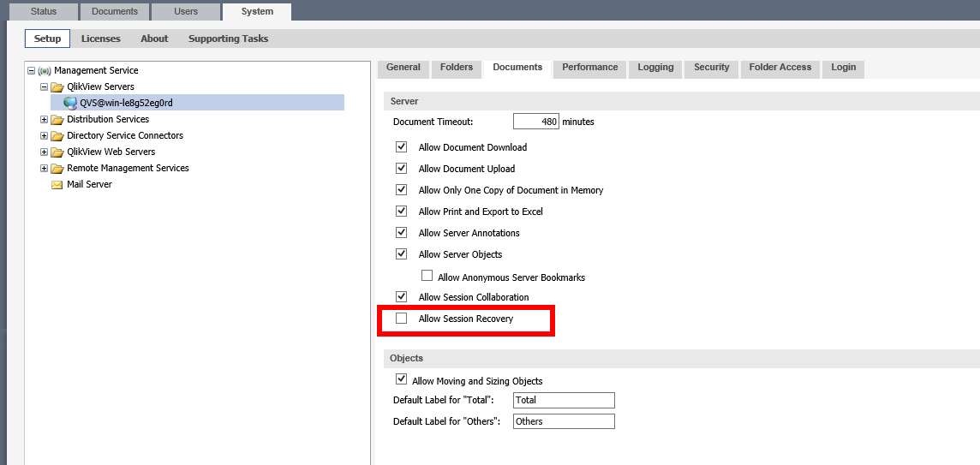This screenshot has width=980, height=465.
Task: Click the Default Label for Total field
Action: [x=564, y=400]
